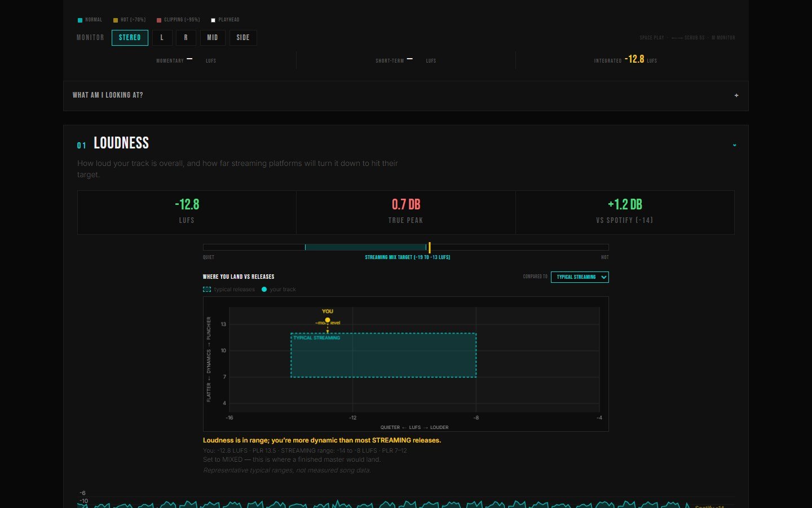Screen dimensions: 812x508
Task: Click the Momentary LUFS readout
Action: pyautogui.click(x=186, y=60)
